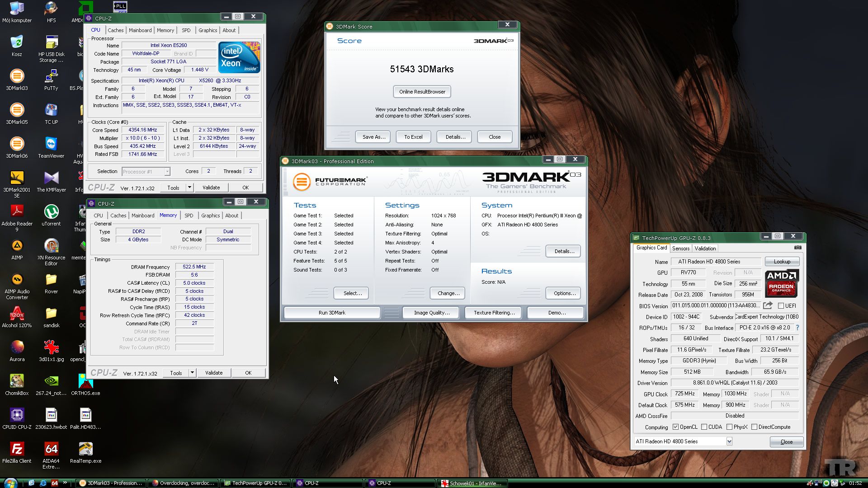Screen dimensions: 868x488
Task: Expand Tools dropdown arrow in lower CPU-Z
Action: pos(192,373)
